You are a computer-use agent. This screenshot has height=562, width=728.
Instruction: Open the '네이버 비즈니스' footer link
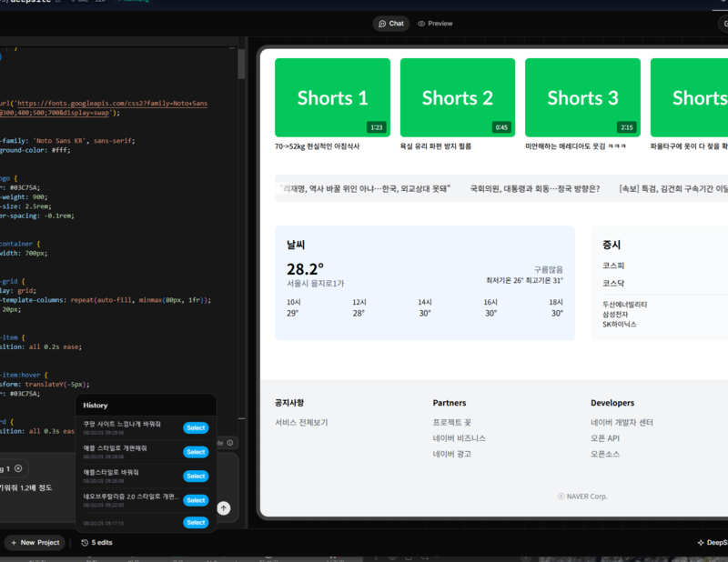point(460,438)
